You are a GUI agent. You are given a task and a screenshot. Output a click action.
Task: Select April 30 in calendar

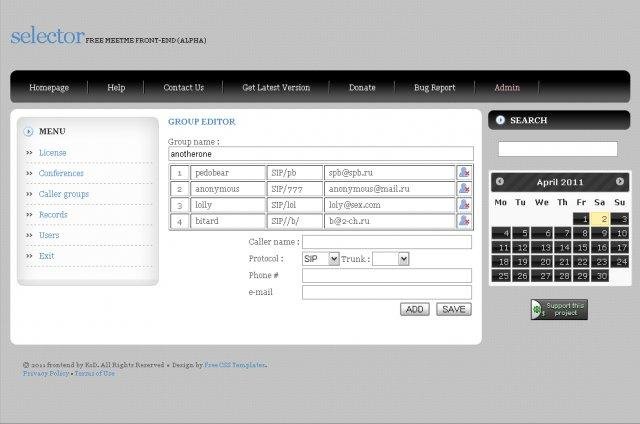point(600,276)
